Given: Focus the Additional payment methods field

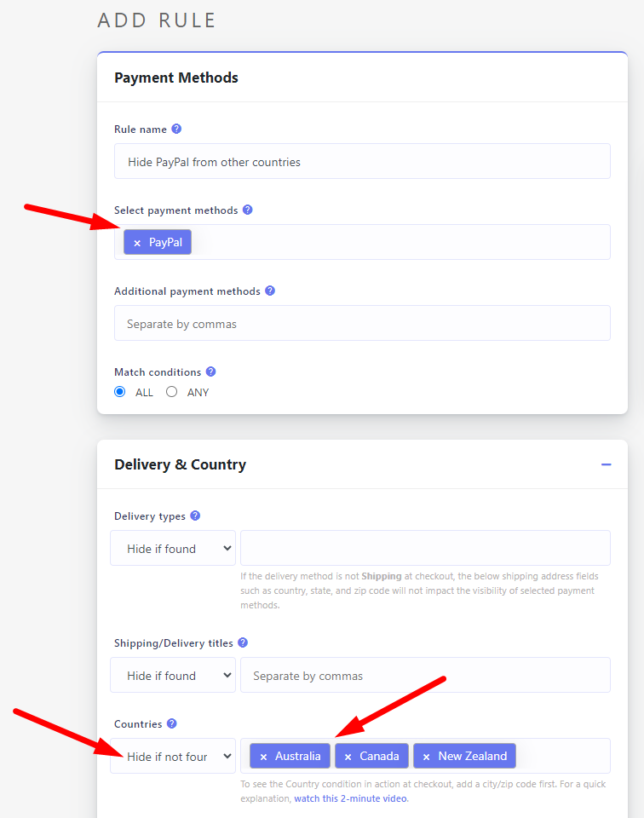Looking at the screenshot, I should 362,324.
